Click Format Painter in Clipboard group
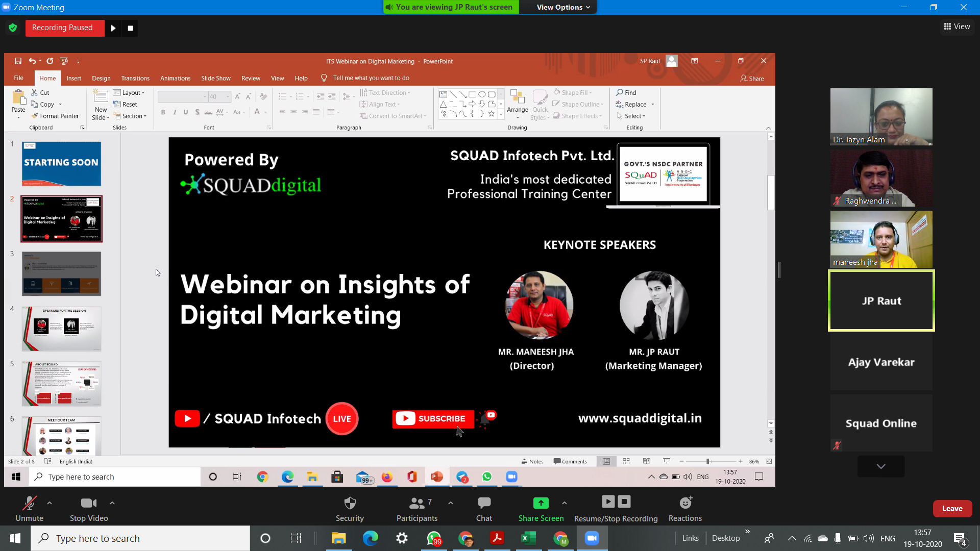The height and width of the screenshot is (551, 980). click(55, 116)
